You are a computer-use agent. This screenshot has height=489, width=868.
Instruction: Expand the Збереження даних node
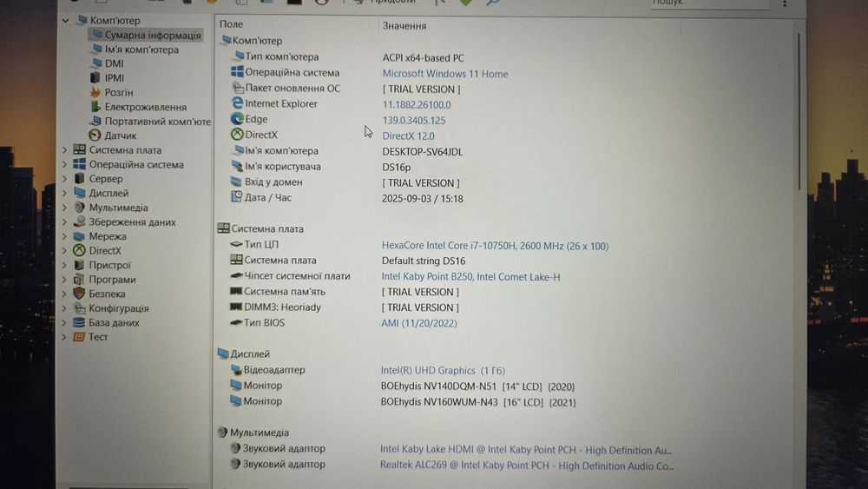64,222
